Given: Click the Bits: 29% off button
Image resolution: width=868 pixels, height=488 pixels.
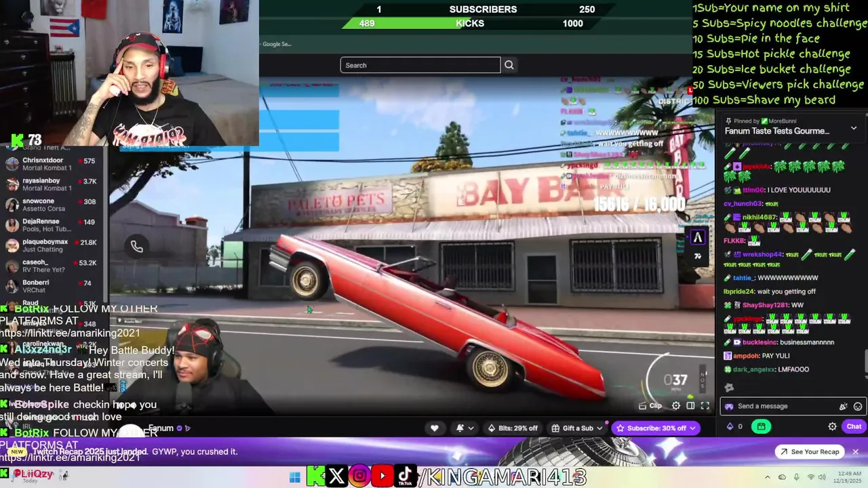Looking at the screenshot, I should pos(513,428).
